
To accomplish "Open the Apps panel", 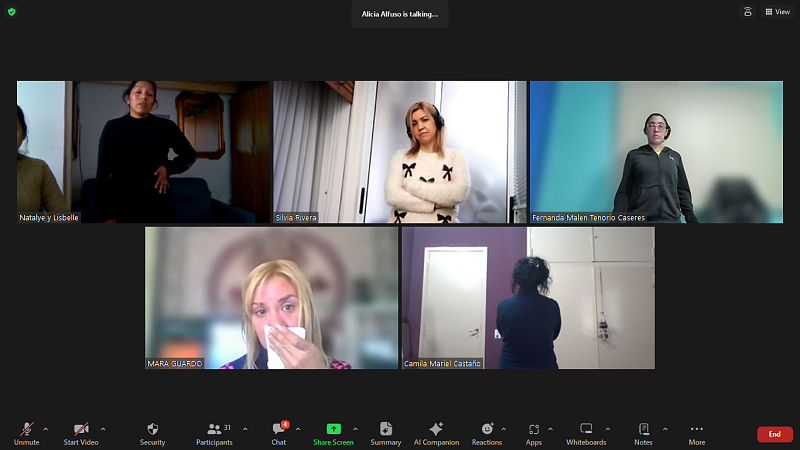I will pyautogui.click(x=534, y=432).
